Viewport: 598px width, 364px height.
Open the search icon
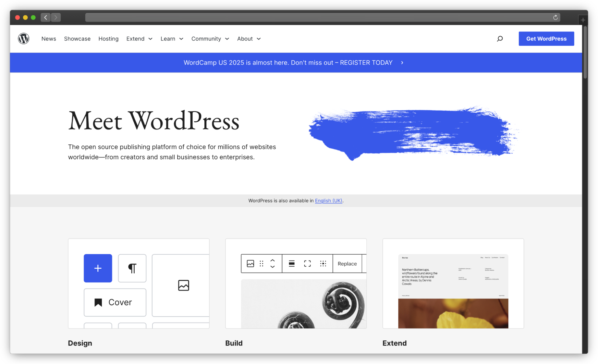click(x=500, y=39)
